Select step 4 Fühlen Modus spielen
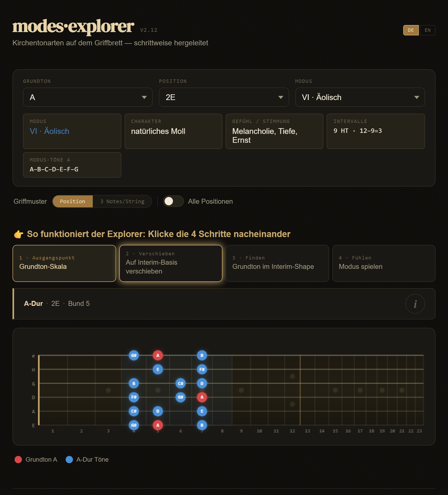This screenshot has height=495, width=448. click(x=384, y=263)
